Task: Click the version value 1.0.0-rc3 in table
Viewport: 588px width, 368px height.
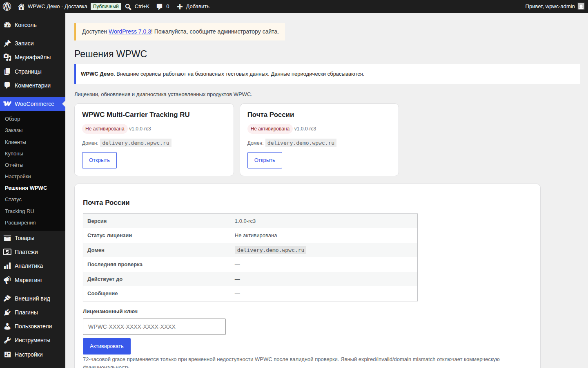Action: (245, 221)
